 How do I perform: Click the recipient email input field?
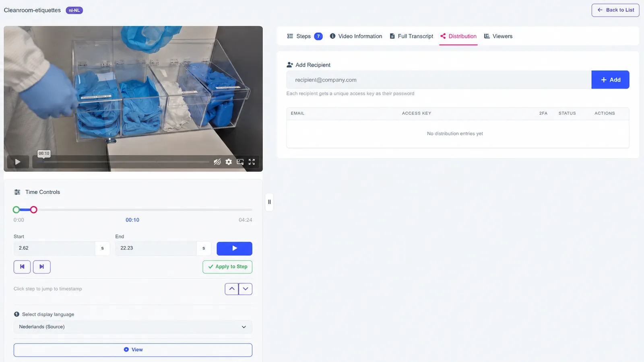(x=439, y=80)
